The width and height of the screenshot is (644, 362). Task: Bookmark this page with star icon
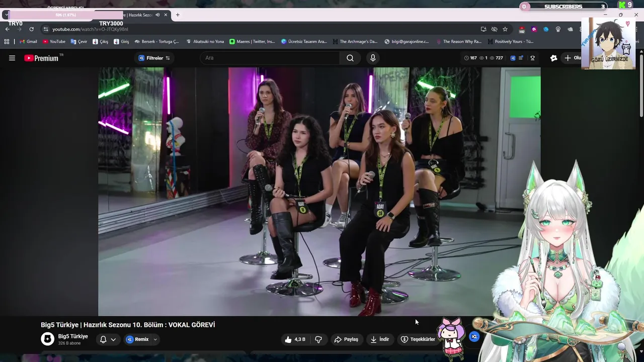[505, 29]
